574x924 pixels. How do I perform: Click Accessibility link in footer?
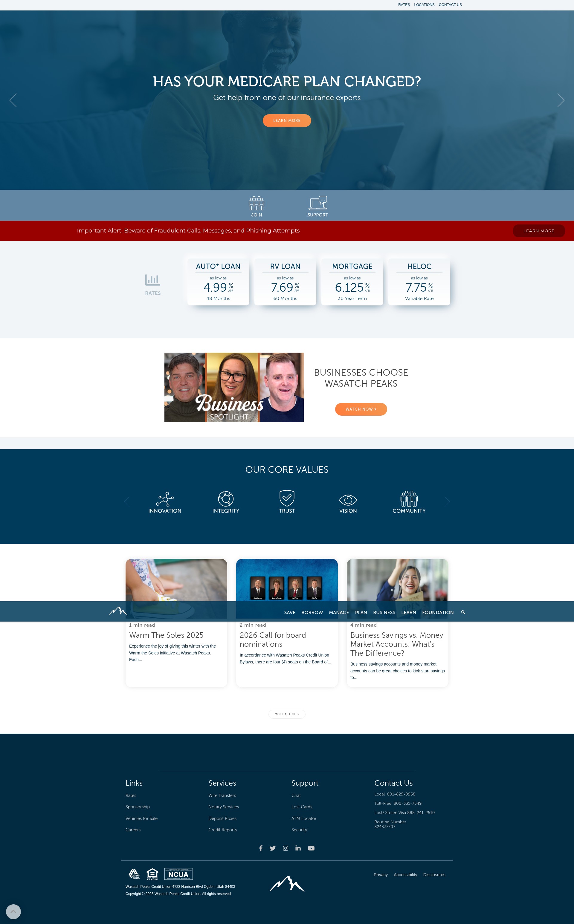pos(405,875)
